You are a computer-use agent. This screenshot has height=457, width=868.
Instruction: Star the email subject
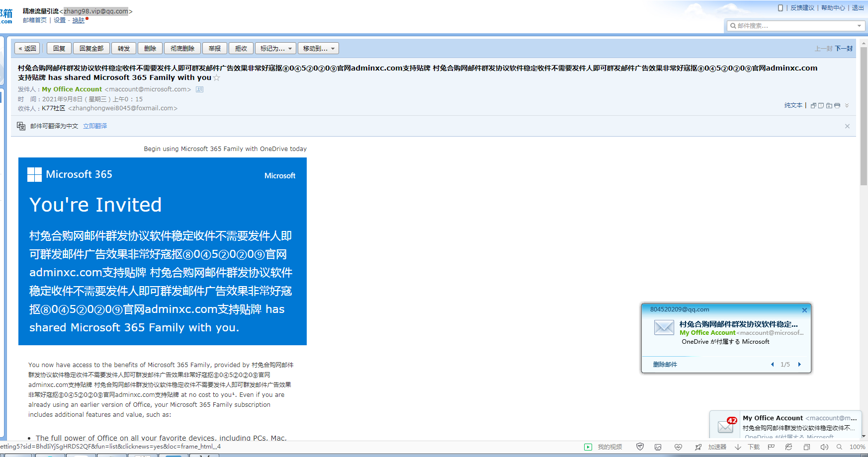pos(216,77)
